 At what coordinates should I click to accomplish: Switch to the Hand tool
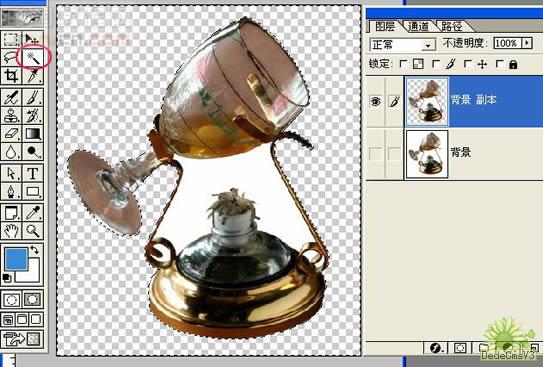[x=11, y=231]
